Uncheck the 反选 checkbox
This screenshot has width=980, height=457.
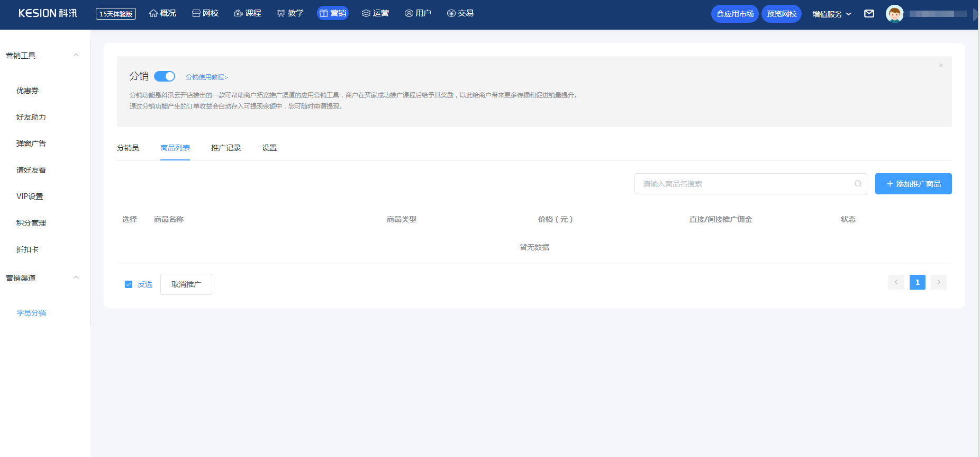(x=129, y=284)
